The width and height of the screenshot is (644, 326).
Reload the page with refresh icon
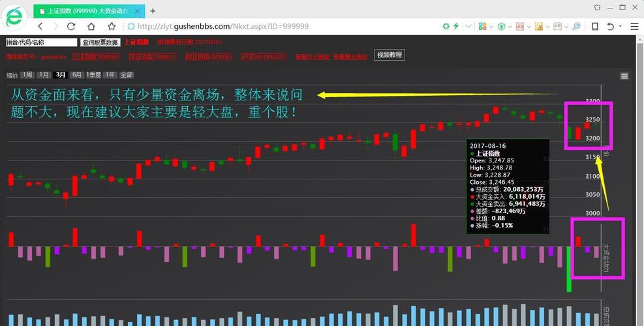[x=71, y=26]
